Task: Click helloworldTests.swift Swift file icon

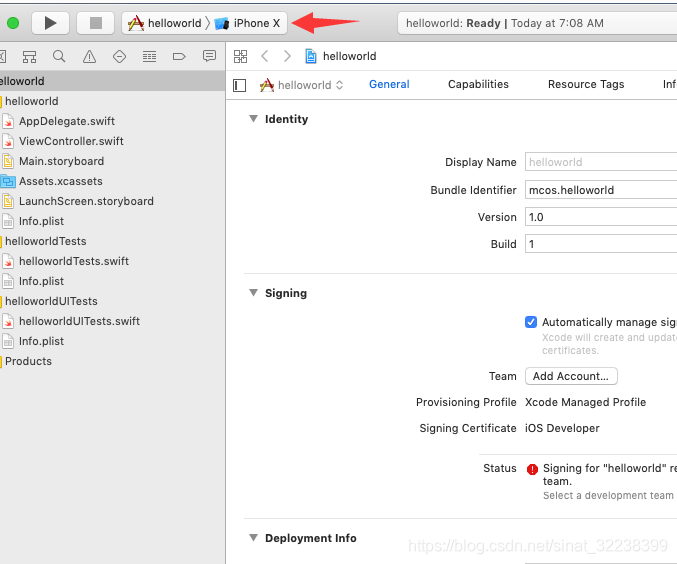Action: pos(8,261)
